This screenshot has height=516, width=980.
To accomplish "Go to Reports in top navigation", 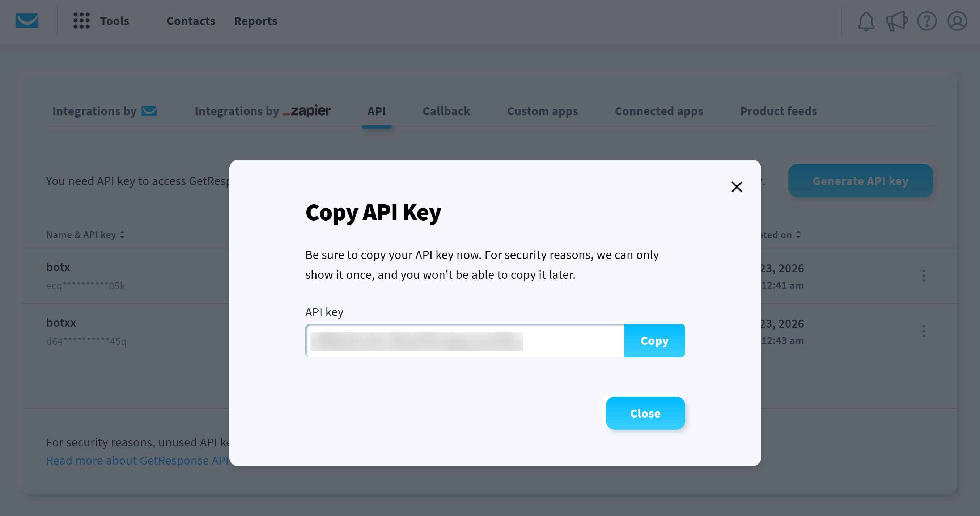I will pos(256,21).
